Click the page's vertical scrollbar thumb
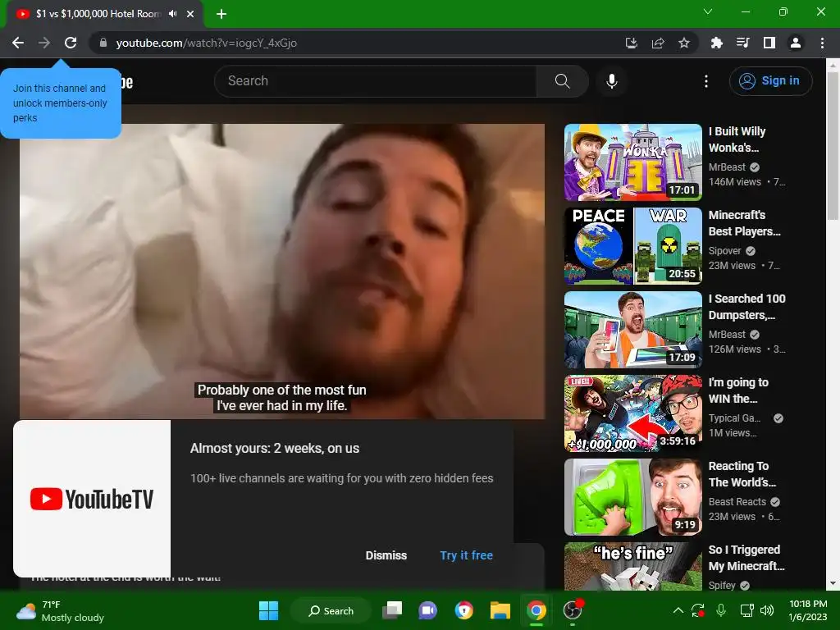 (x=833, y=146)
